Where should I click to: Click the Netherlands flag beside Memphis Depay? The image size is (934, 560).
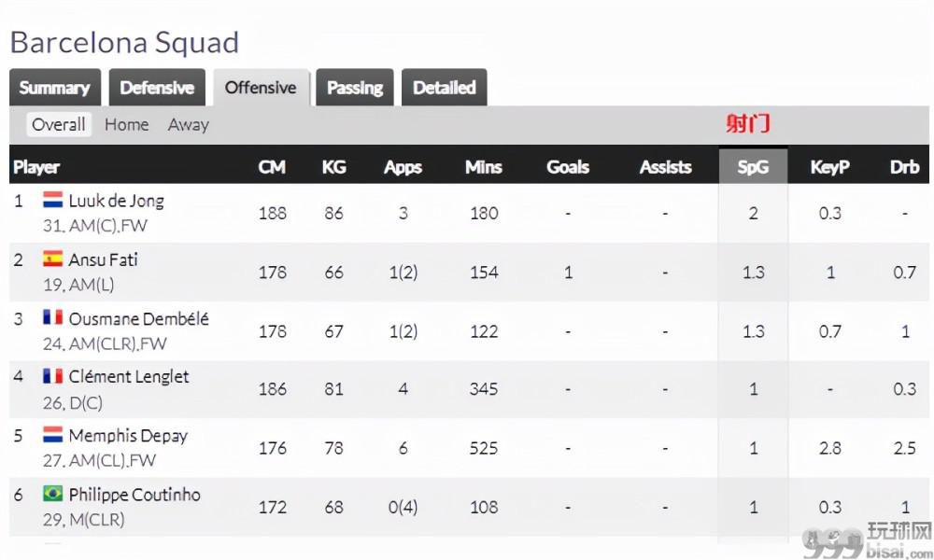52,434
